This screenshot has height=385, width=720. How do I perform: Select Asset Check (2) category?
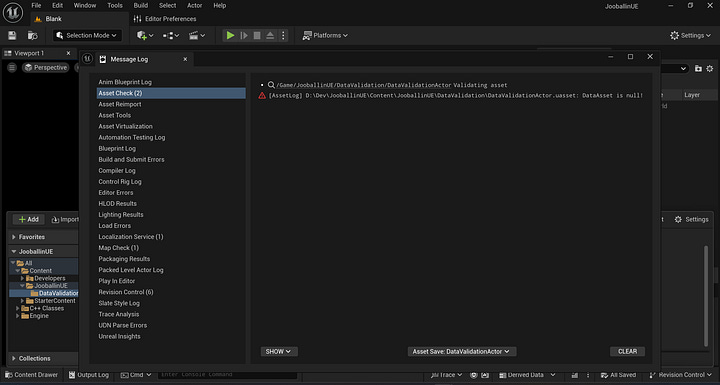(x=171, y=93)
